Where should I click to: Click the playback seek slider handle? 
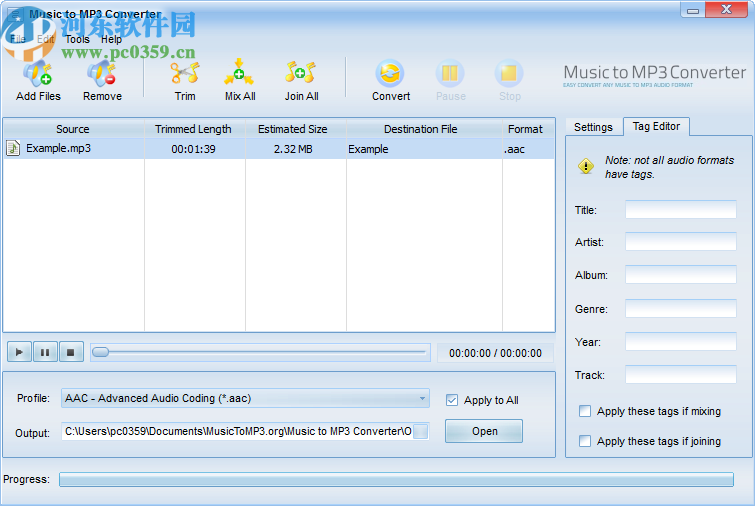pos(100,352)
